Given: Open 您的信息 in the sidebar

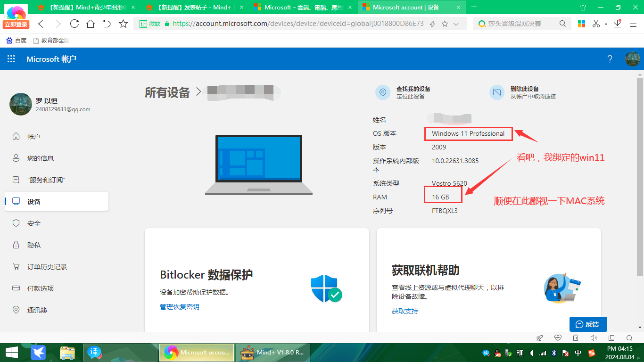Looking at the screenshot, I should (x=57, y=158).
